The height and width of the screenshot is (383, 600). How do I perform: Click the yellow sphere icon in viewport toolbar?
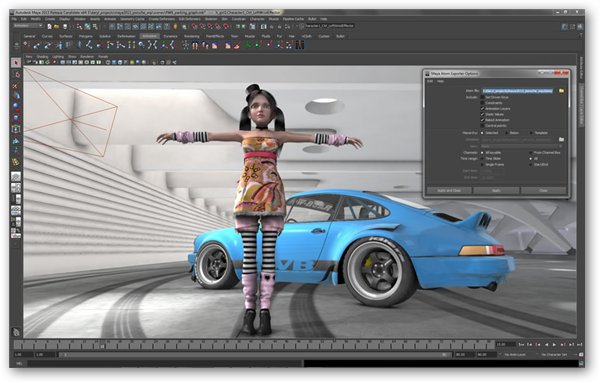132,62
